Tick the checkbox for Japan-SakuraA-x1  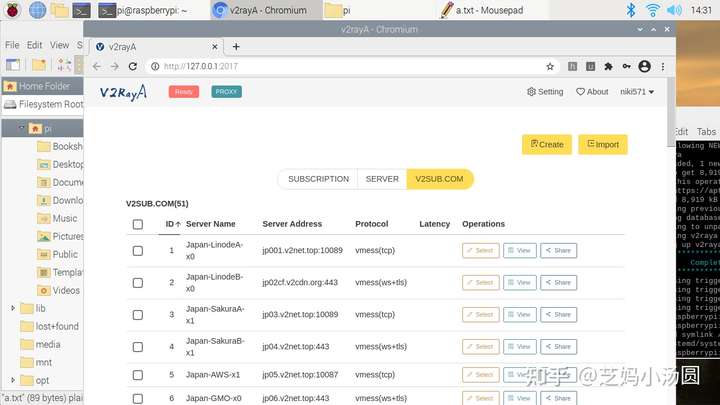click(138, 315)
